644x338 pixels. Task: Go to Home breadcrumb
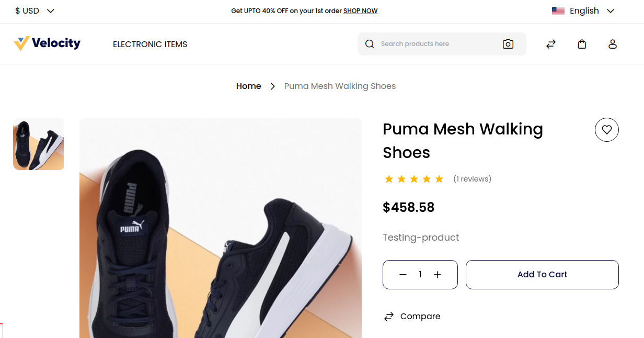pos(248,86)
